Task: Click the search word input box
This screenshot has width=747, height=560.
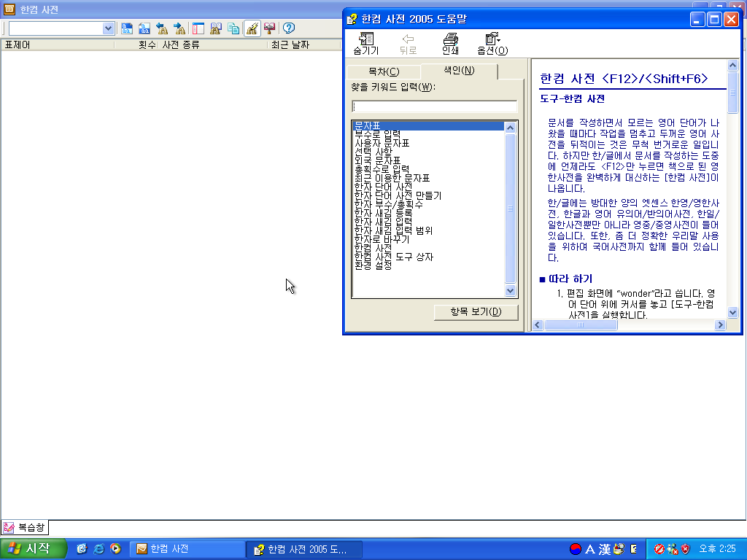Action: pyautogui.click(x=55, y=28)
